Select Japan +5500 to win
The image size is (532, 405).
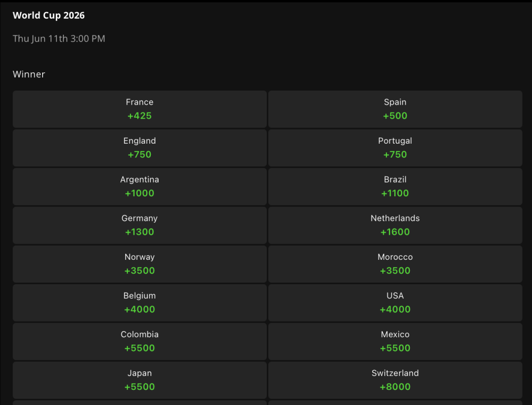coord(139,380)
